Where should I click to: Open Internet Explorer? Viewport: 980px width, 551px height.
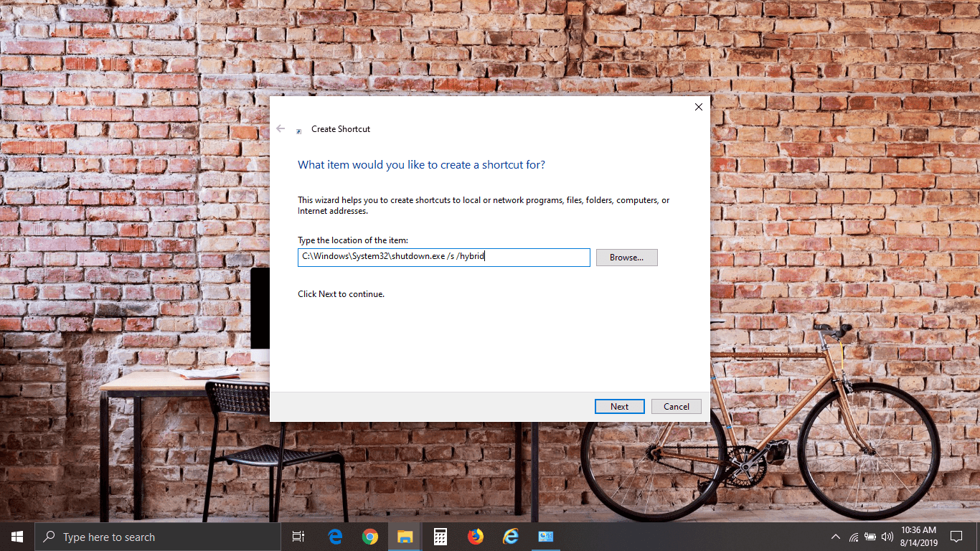pos(511,536)
